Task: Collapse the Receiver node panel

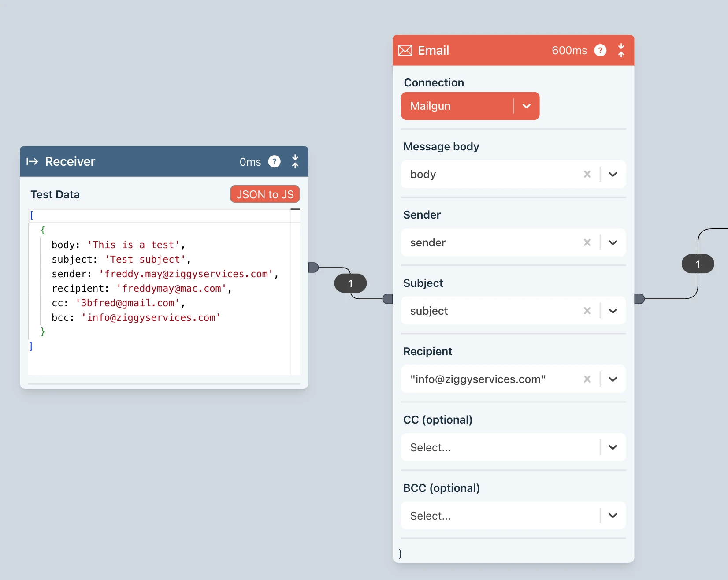Action: (295, 162)
